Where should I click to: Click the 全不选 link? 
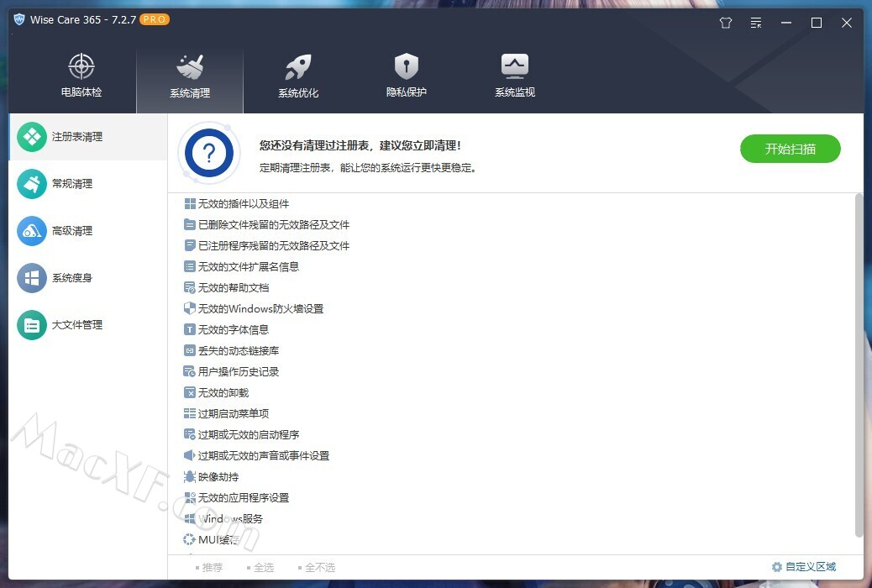click(317, 567)
